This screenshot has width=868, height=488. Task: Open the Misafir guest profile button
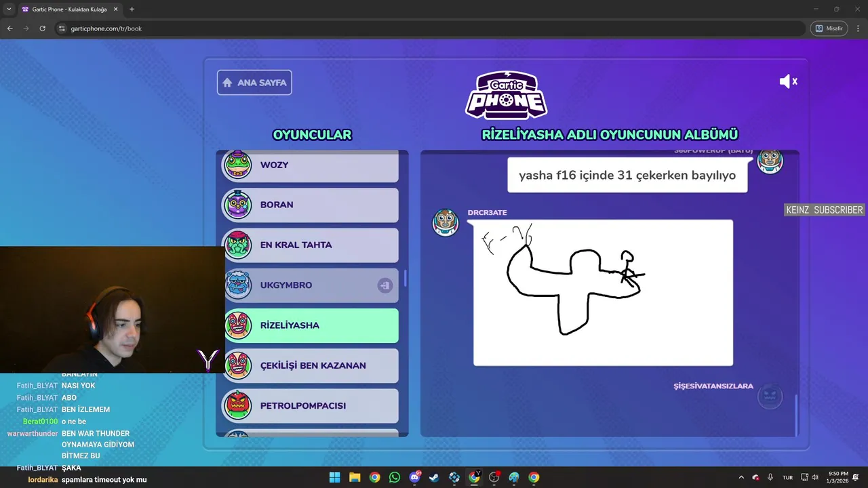(x=829, y=28)
